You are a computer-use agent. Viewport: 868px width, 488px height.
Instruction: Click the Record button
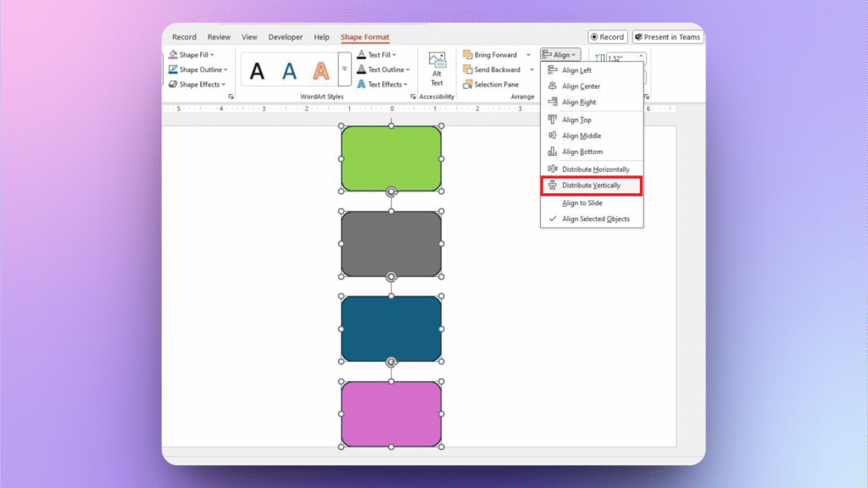(x=606, y=36)
